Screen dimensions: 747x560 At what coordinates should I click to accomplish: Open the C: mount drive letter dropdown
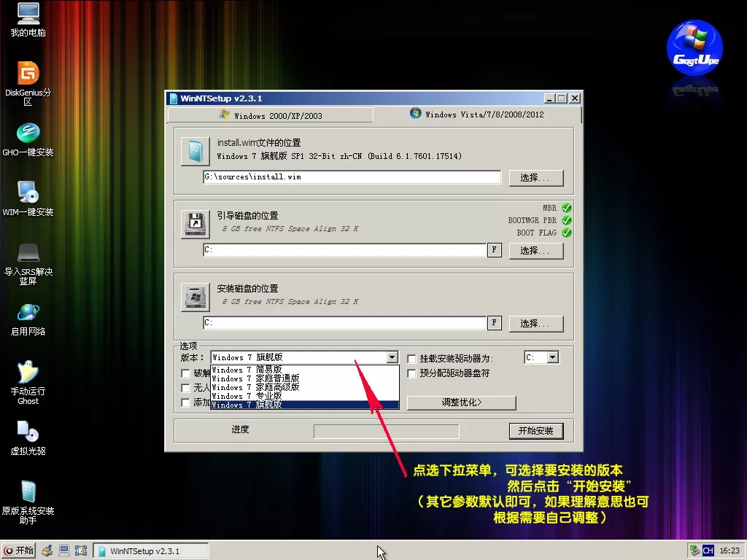pyautogui.click(x=552, y=357)
